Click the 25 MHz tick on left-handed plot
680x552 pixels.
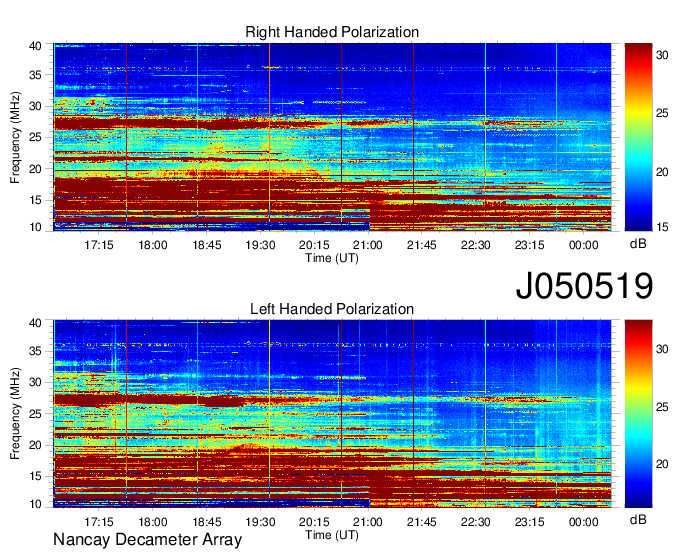click(35, 414)
